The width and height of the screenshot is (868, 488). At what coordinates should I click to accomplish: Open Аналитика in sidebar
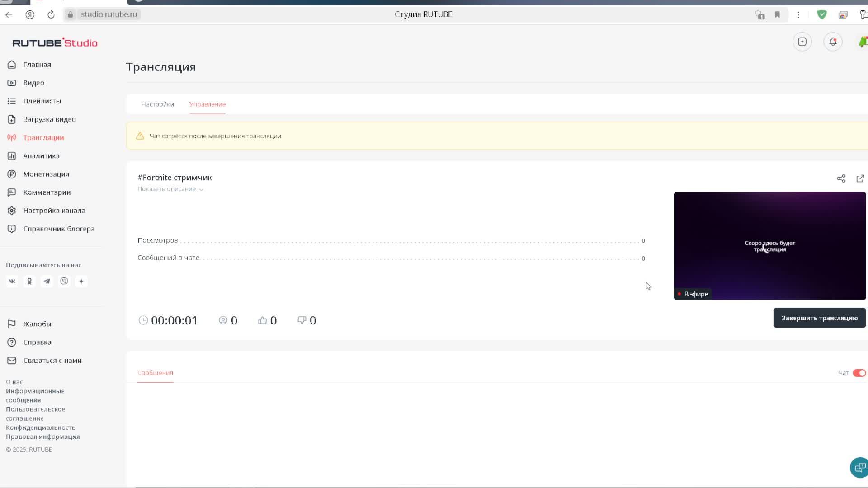coord(41,156)
